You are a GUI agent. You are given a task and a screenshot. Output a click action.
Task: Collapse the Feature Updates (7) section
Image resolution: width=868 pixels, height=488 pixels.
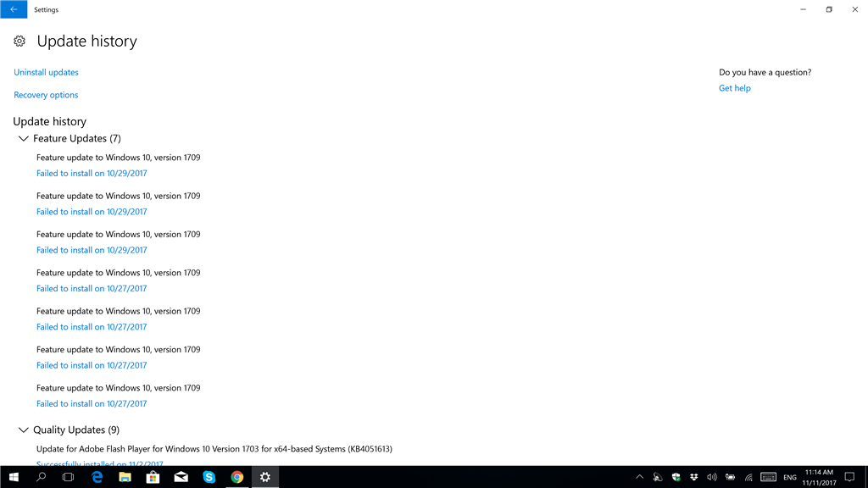tap(23, 138)
